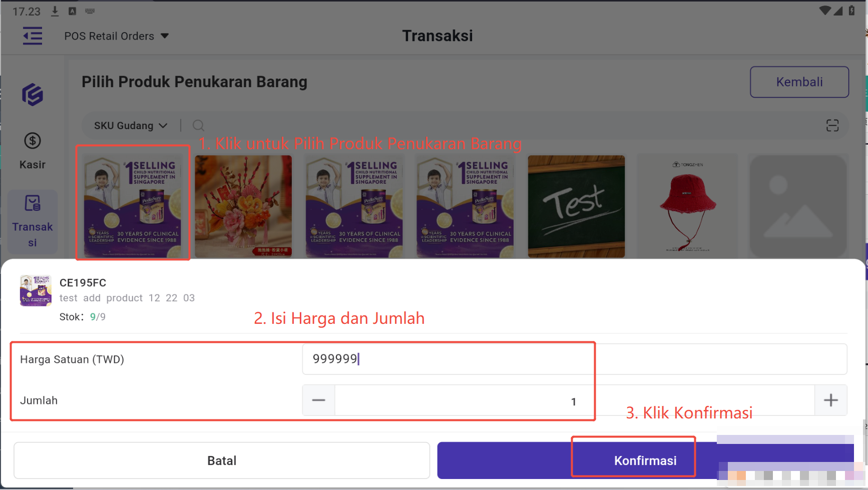
Task: Click the Jumlah quantity field
Action: [574, 400]
